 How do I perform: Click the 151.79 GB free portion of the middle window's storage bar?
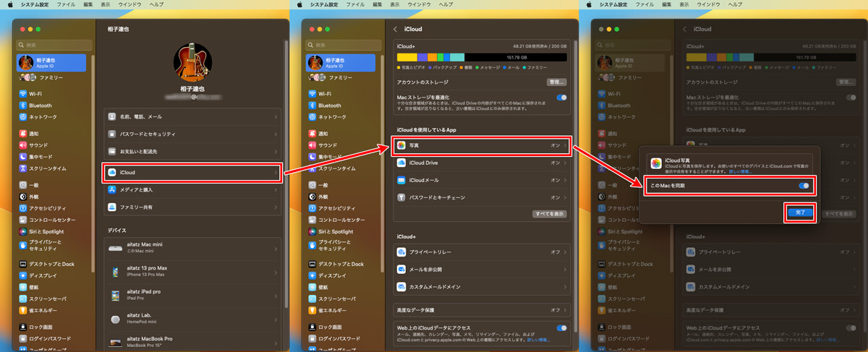pos(516,56)
